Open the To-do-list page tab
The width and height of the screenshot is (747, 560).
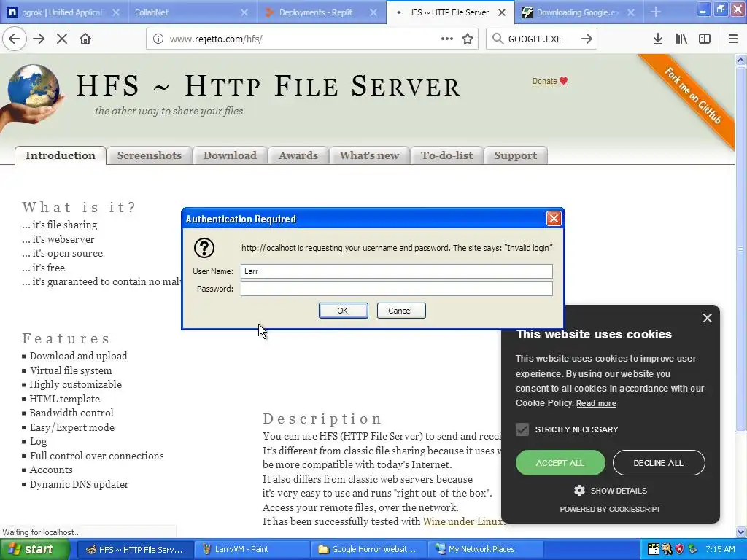[x=447, y=155]
